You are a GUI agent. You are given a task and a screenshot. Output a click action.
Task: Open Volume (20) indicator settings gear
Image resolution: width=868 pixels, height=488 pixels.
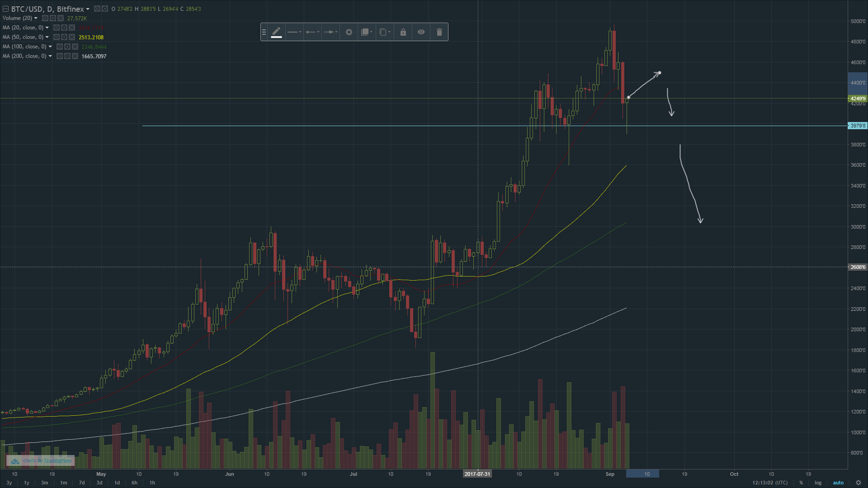coord(53,18)
